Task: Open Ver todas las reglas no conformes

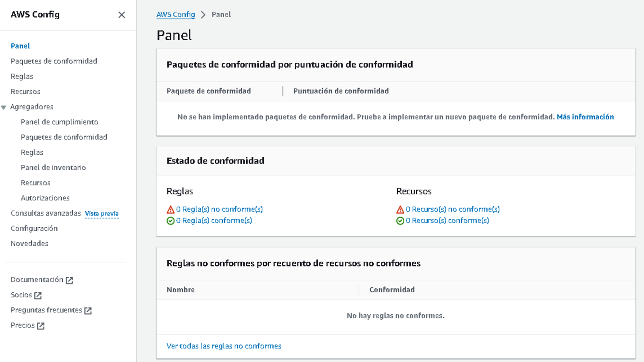Action: (x=224, y=346)
